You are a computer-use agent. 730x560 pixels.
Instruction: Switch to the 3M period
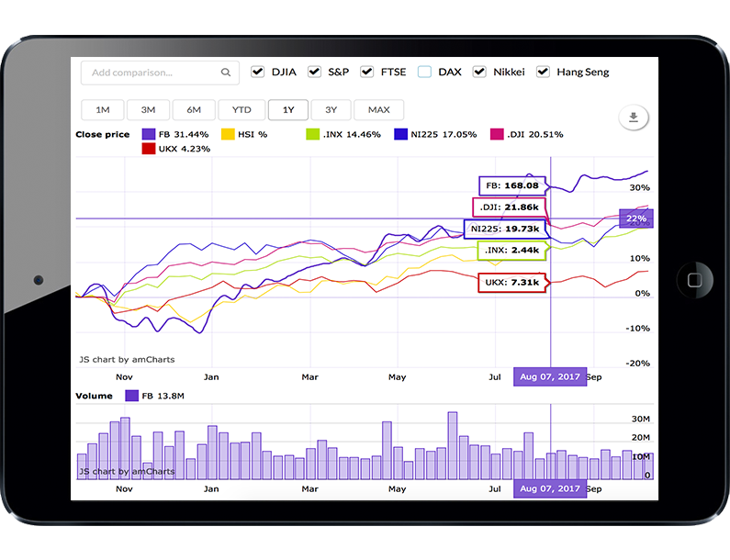point(148,110)
